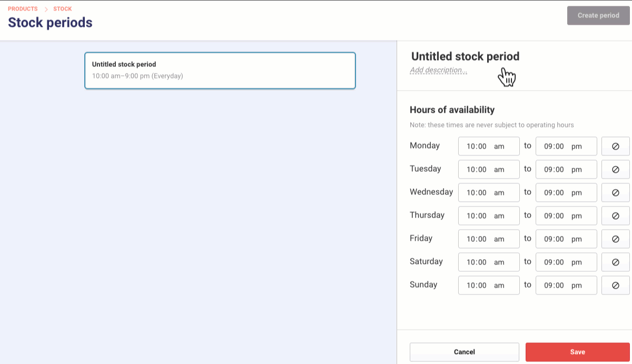The image size is (632, 364).
Task: Disable Tuesday's availability hours
Action: click(615, 169)
